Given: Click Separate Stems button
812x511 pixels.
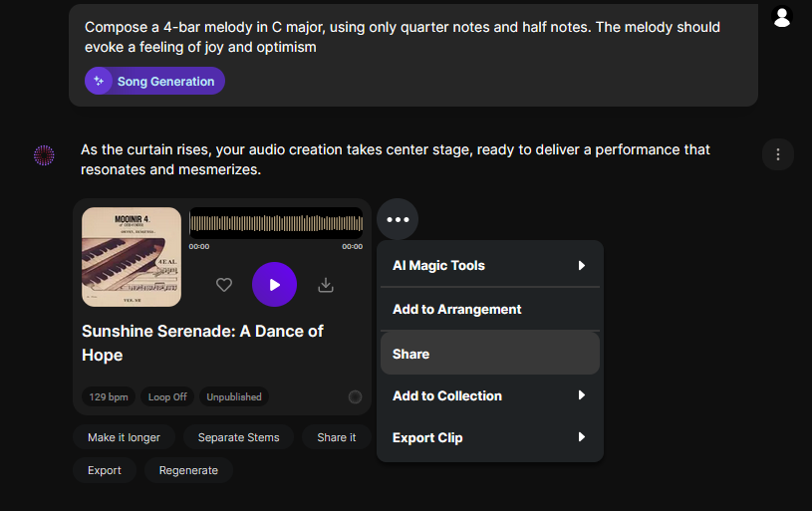Looking at the screenshot, I should [239, 437].
